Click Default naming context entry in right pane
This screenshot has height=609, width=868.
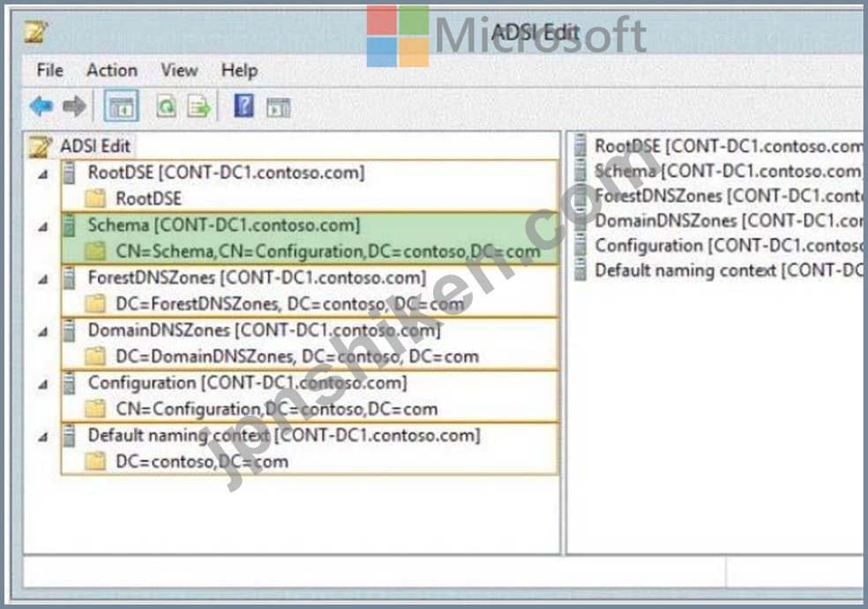click(x=728, y=270)
